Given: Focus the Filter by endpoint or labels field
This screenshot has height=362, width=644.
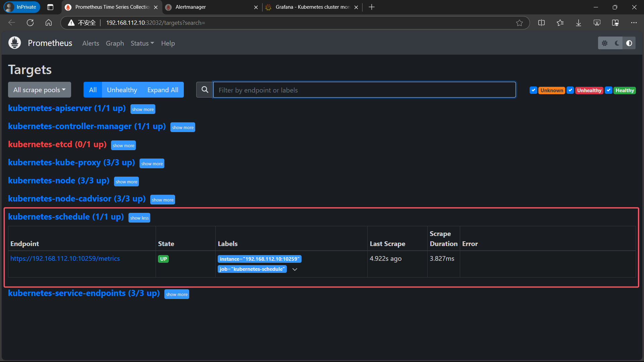Looking at the screenshot, I should pyautogui.click(x=364, y=90).
